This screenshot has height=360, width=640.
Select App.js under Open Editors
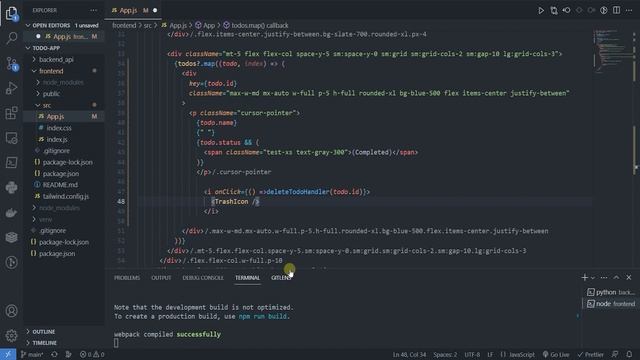pos(65,37)
